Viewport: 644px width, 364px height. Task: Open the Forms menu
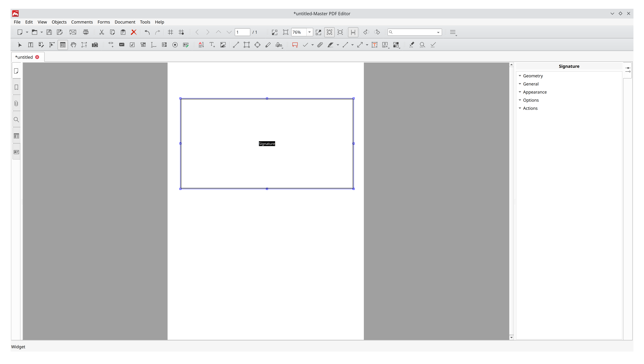[103, 22]
